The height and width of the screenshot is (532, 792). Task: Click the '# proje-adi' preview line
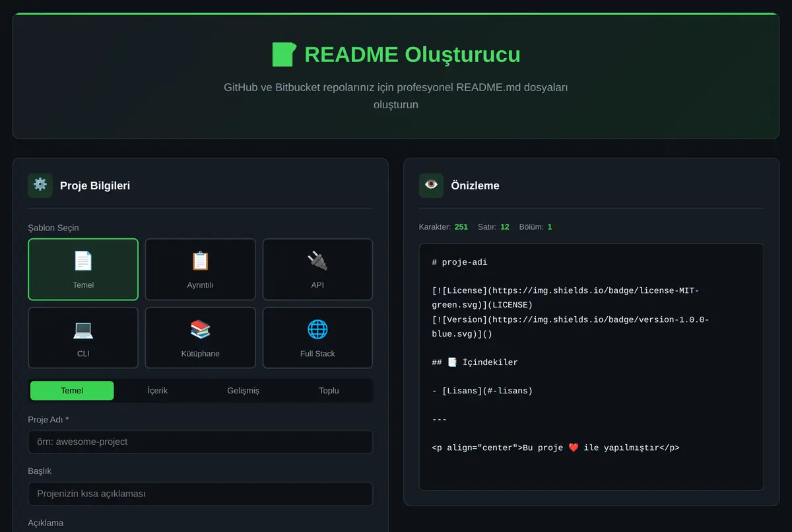[459, 262]
